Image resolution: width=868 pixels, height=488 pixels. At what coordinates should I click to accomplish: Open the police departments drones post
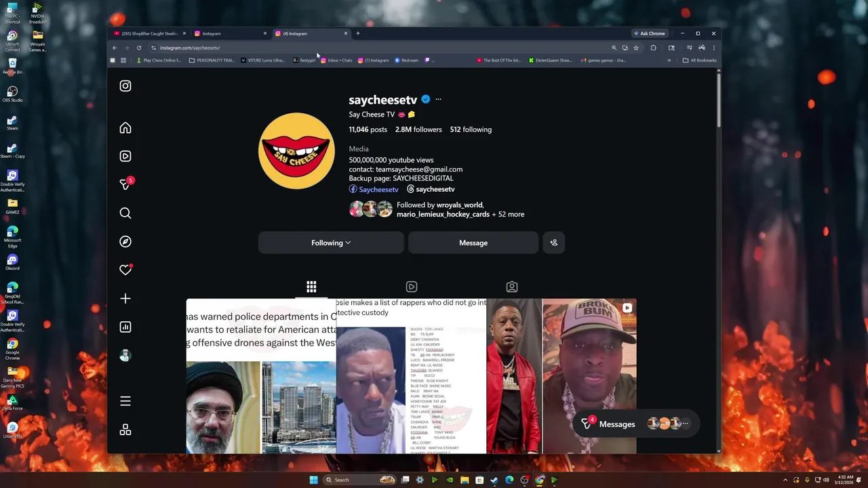[261, 376]
